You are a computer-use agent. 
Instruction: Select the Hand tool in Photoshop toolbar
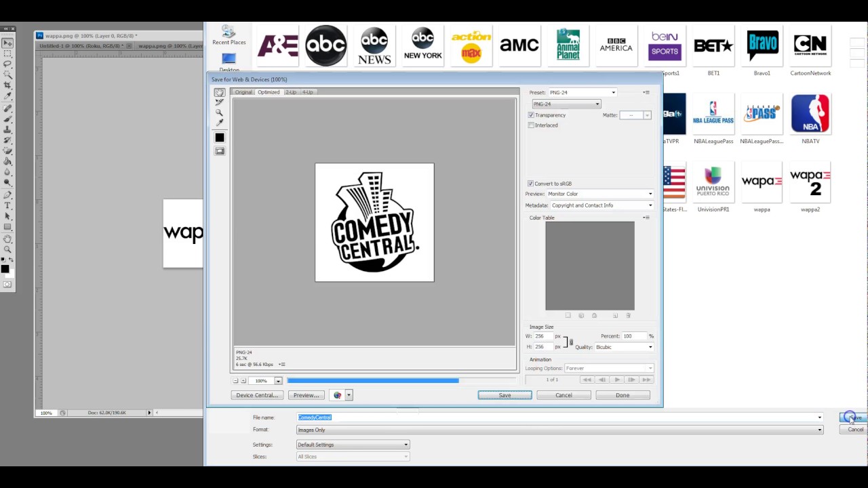[7, 239]
